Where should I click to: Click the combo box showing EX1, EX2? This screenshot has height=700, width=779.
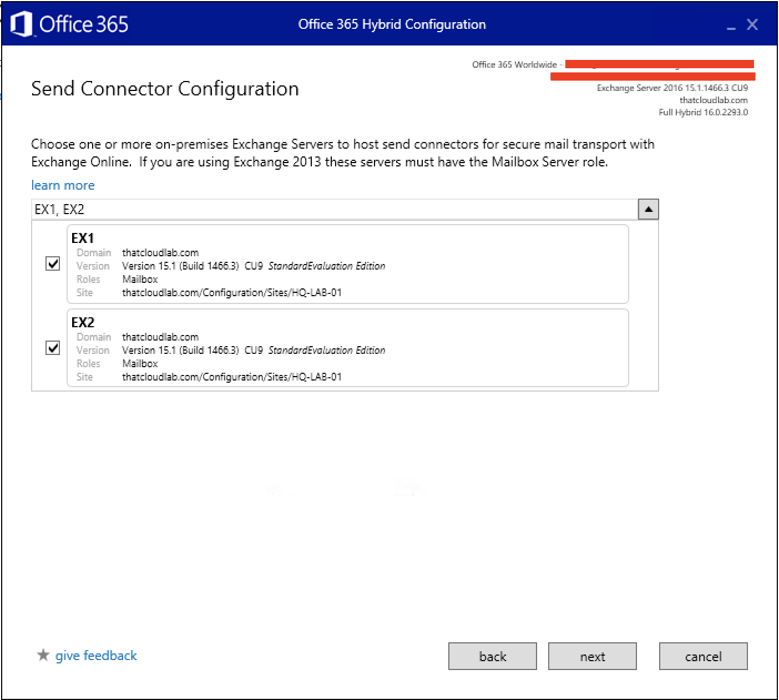pyautogui.click(x=333, y=209)
